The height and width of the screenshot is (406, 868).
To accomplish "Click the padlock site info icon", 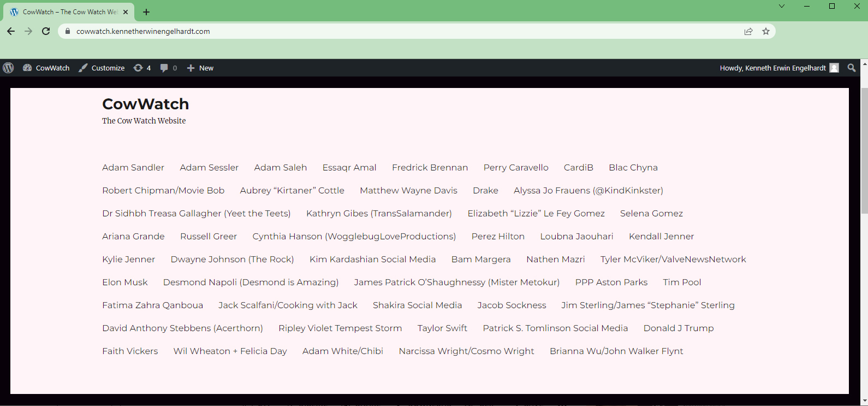I will tap(68, 31).
